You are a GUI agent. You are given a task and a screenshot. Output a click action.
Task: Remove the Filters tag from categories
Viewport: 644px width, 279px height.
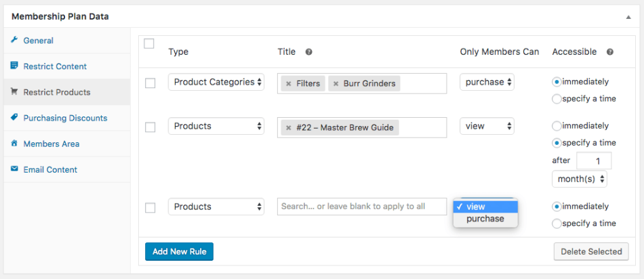coord(288,84)
